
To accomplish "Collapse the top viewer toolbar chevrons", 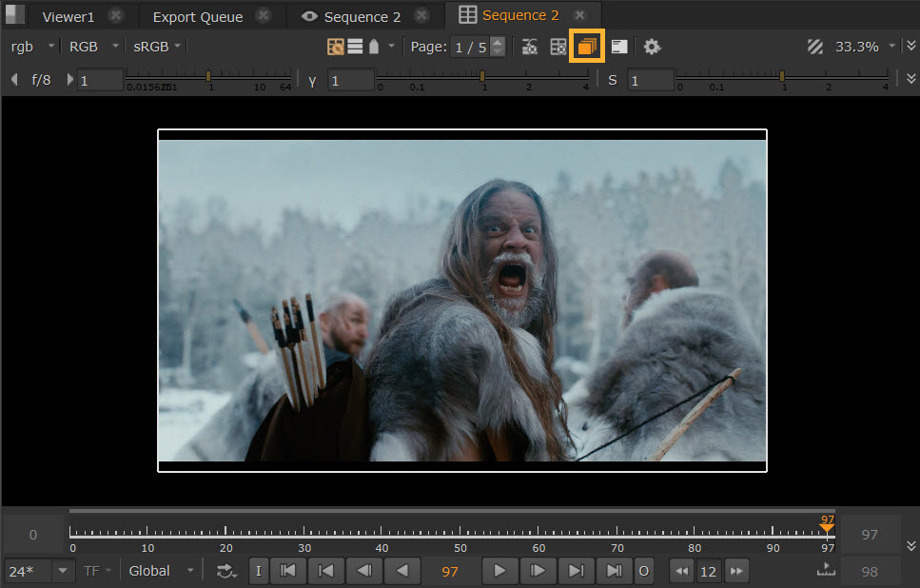I will point(910,45).
